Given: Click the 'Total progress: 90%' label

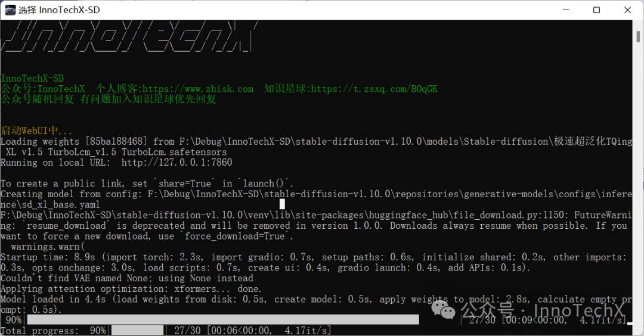Looking at the screenshot, I should tap(54, 331).
